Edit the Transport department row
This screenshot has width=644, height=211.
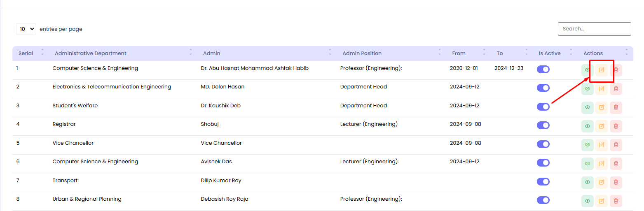click(601, 182)
